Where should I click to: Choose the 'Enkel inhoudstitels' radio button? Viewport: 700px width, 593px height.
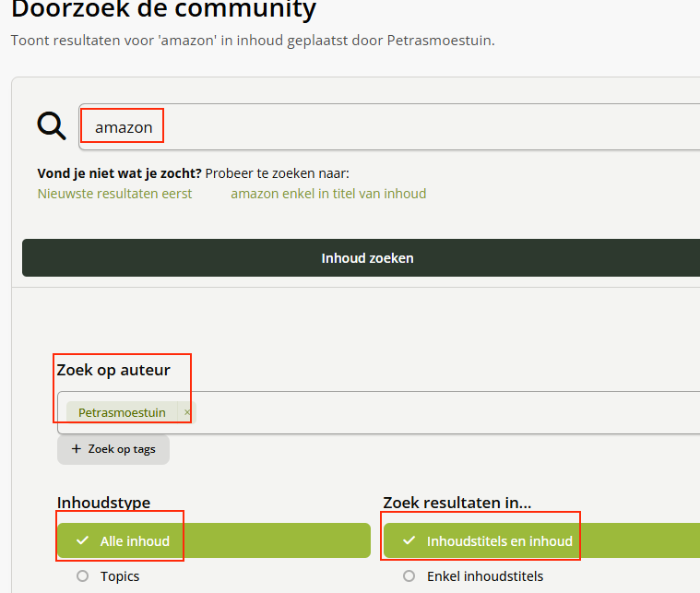point(409,576)
